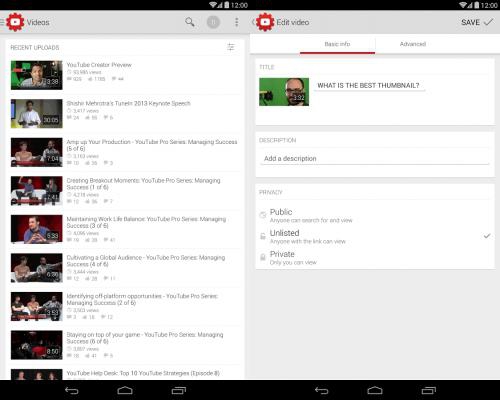Tap the Creator Studio logo beside Edit video

[265, 22]
